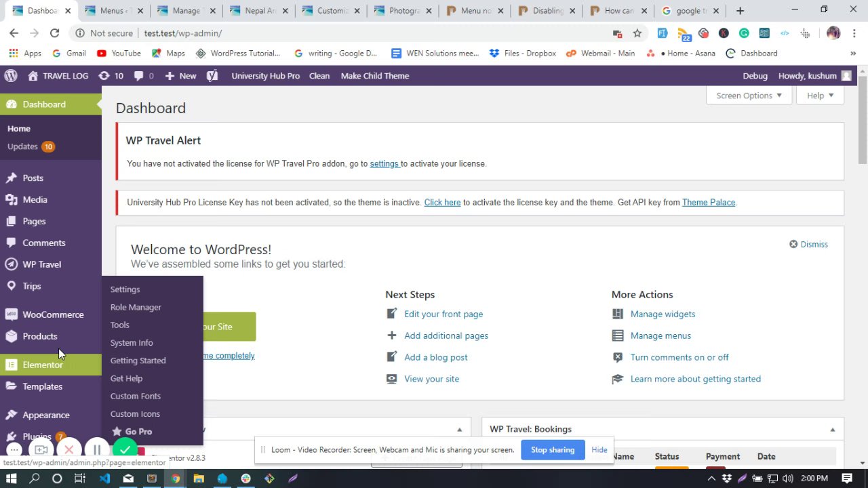Open the Grammarly extension icon
The width and height of the screenshot is (868, 488).
[744, 33]
